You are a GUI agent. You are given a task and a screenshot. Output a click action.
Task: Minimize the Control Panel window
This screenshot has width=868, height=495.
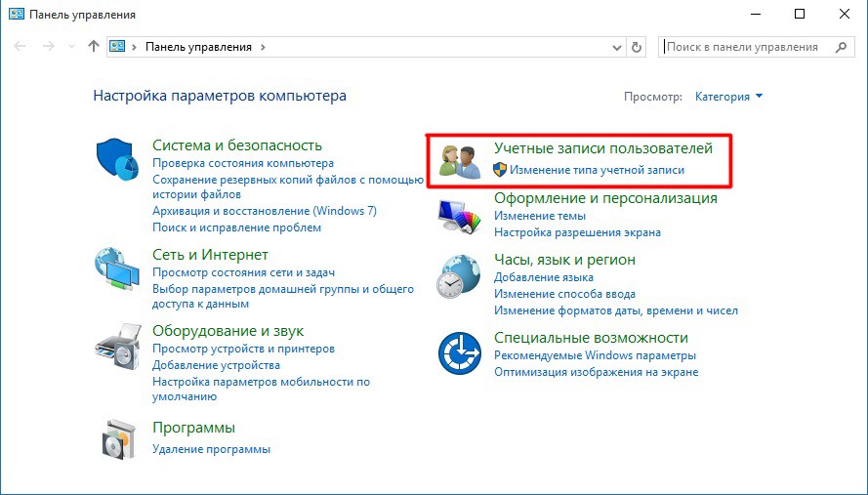click(755, 14)
